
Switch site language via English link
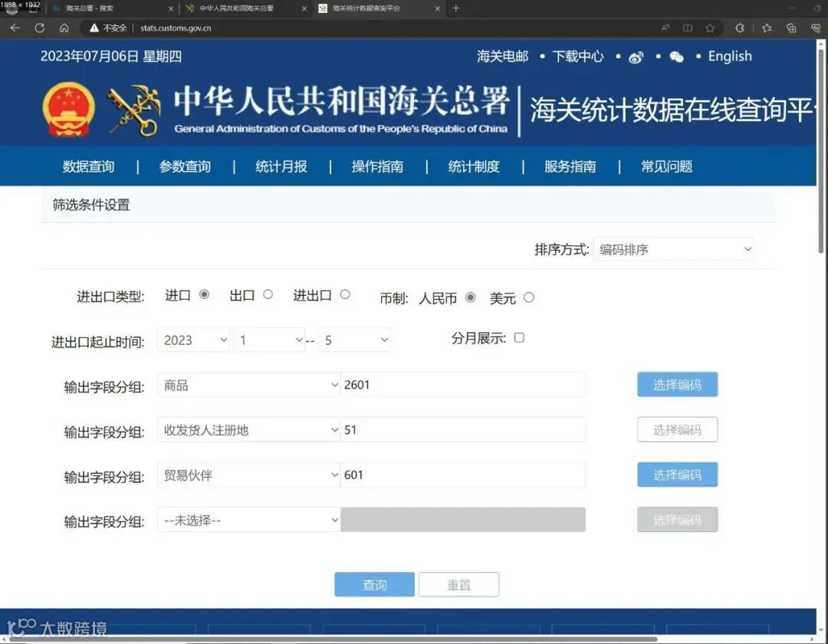(x=730, y=57)
